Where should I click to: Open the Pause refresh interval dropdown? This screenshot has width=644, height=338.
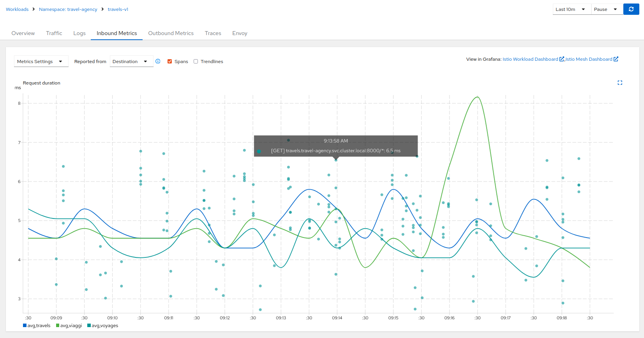606,9
